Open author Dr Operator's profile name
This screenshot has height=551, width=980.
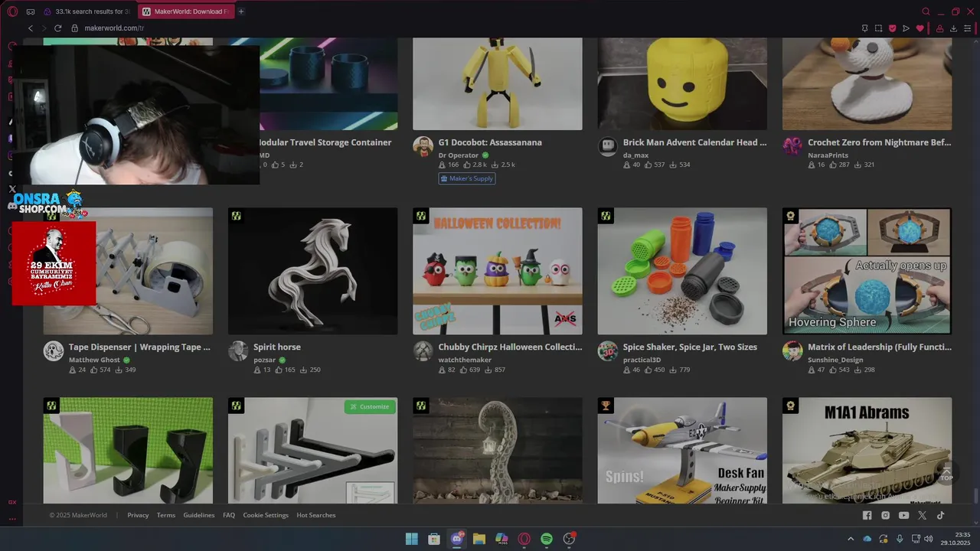point(459,155)
